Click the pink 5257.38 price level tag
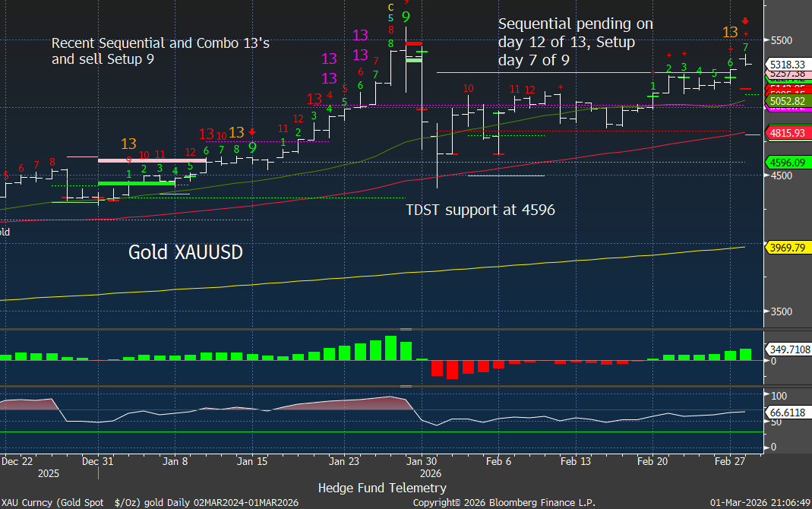The image size is (812, 509). [x=786, y=74]
